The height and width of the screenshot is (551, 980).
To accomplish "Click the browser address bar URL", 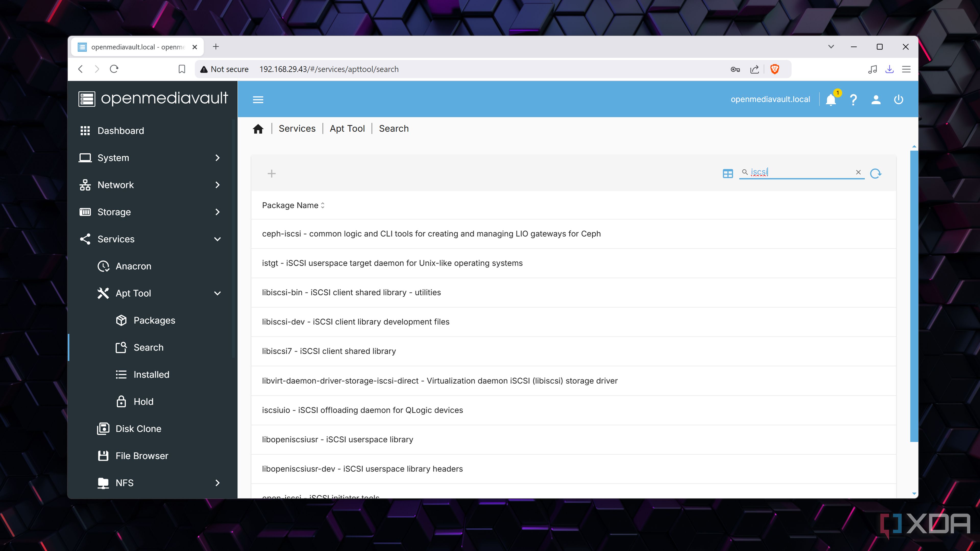I will [329, 69].
